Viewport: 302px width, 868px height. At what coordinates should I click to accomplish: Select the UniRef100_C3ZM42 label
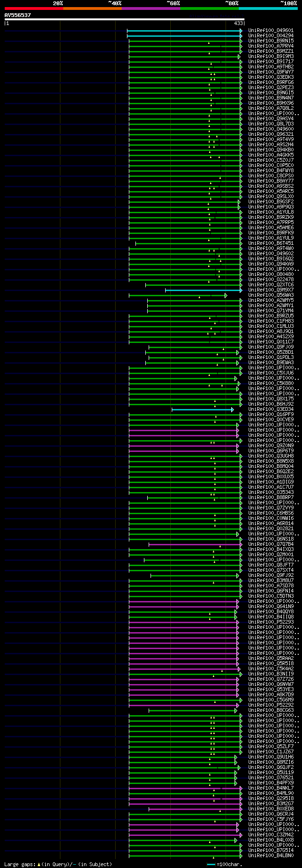271,835
